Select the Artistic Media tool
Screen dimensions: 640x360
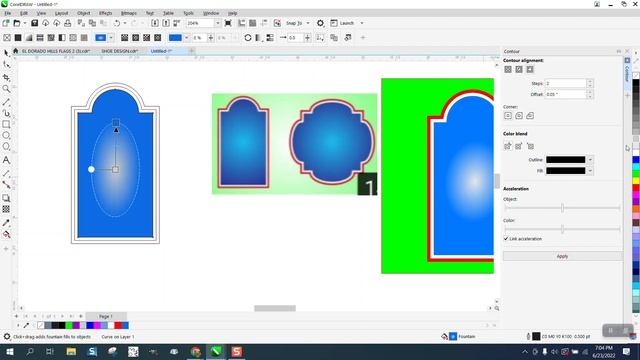[6, 113]
